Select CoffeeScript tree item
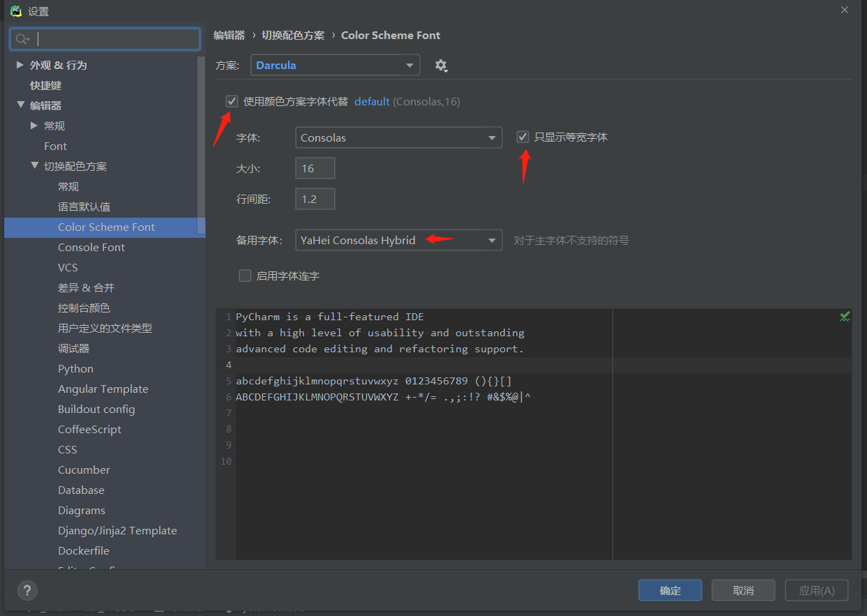867x616 pixels. [89, 429]
